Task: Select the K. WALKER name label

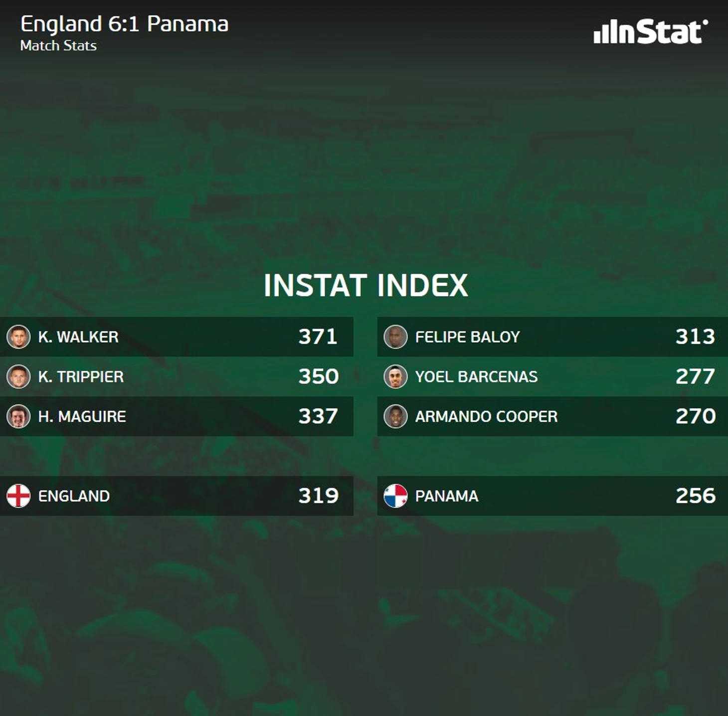Action: [x=78, y=337]
